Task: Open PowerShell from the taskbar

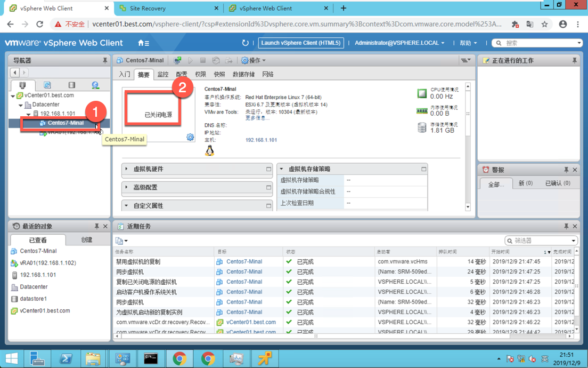Action: click(67, 358)
